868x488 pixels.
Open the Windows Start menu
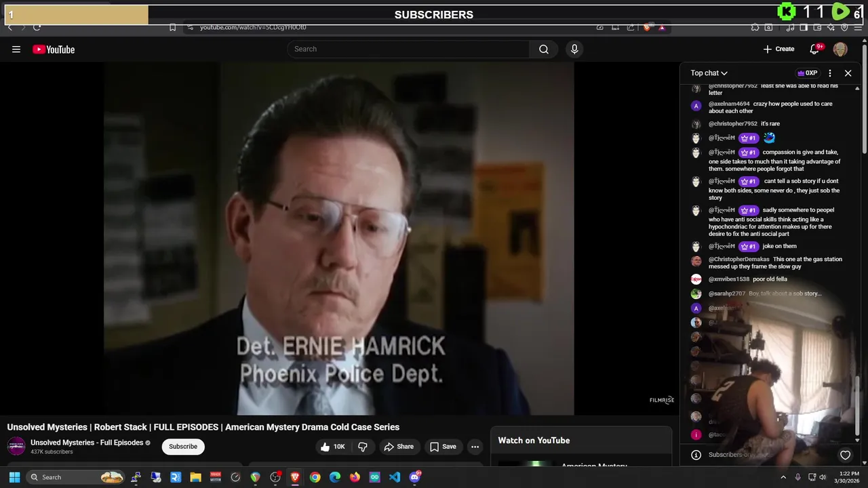pos(14,477)
